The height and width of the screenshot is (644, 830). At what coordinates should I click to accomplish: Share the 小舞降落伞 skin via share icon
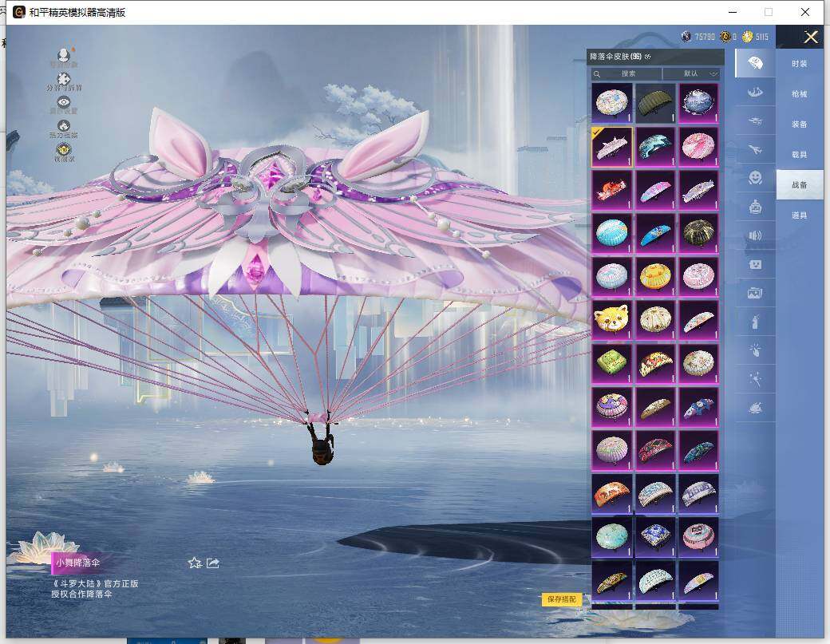213,563
